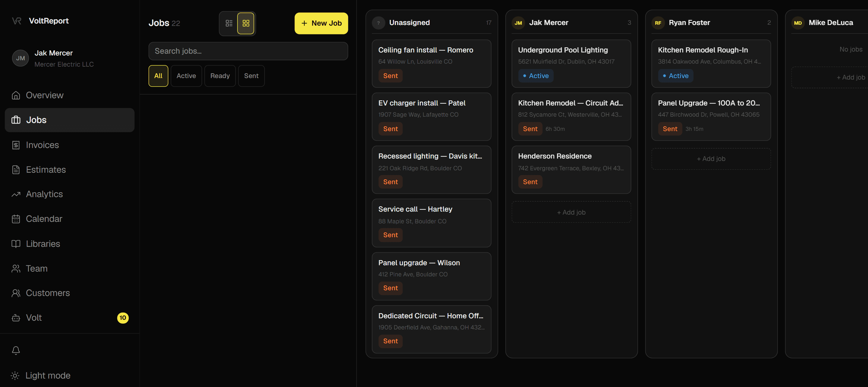
Task: Filter jobs by Active
Action: click(x=186, y=76)
